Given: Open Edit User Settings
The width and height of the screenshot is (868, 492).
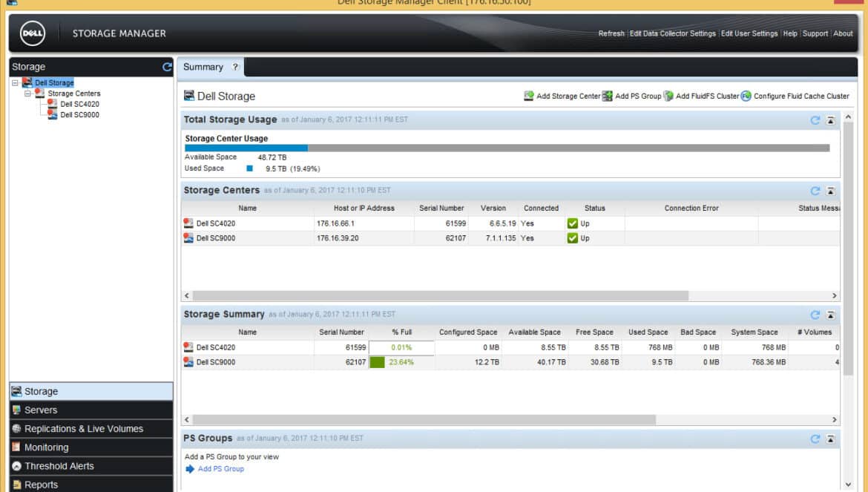Looking at the screenshot, I should [749, 33].
